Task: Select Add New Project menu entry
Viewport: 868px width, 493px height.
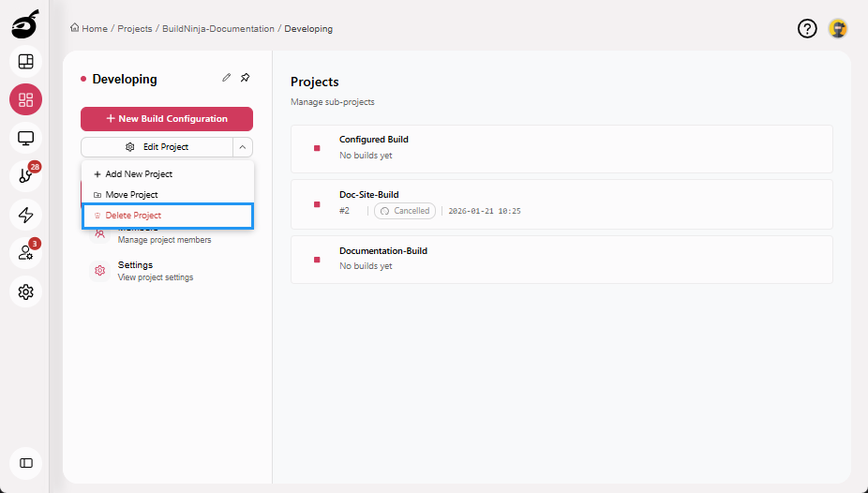Action: coord(168,173)
